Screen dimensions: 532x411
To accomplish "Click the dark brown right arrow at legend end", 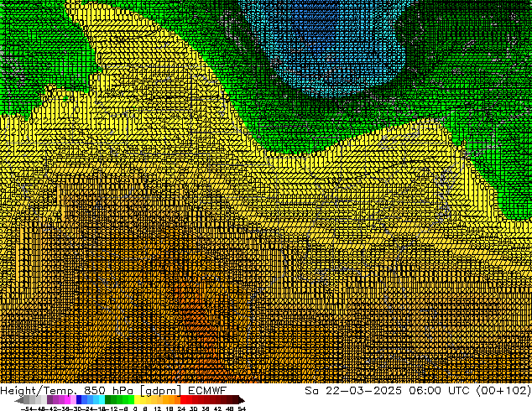I will coord(242,400).
